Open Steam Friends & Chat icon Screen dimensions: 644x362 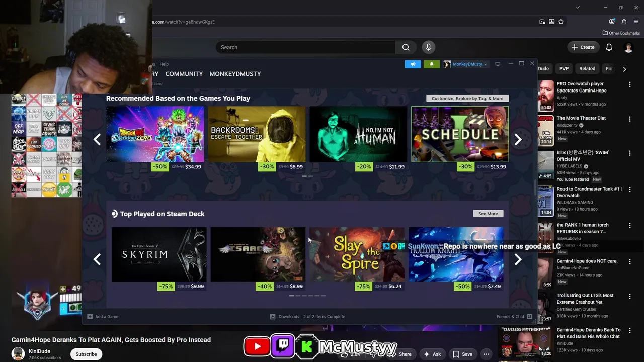[x=529, y=317]
